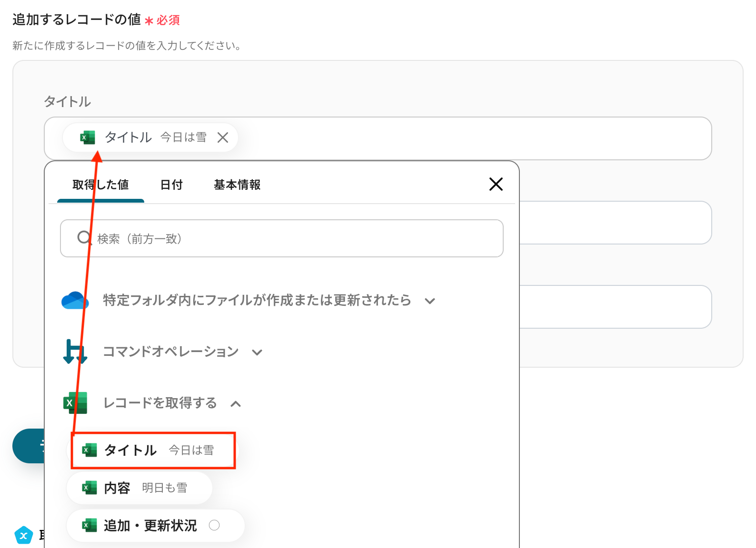Open the 基本情報 tab

click(237, 185)
